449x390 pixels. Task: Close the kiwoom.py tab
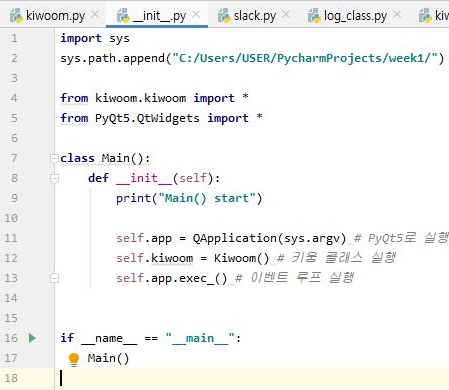95,14
